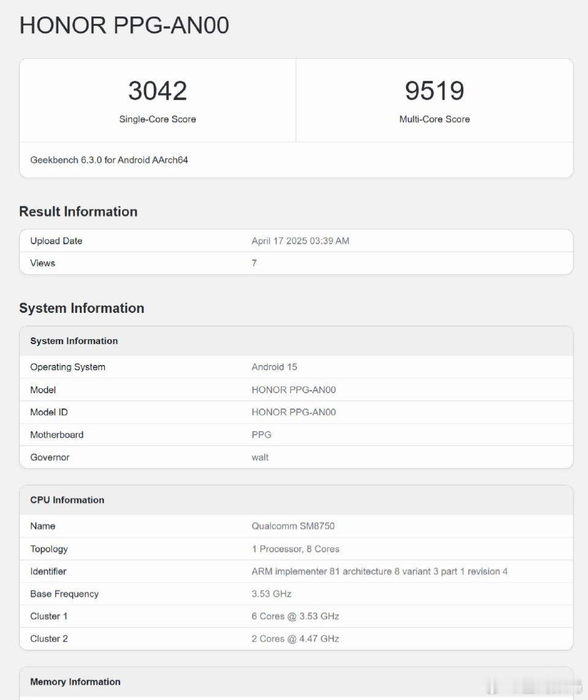Click the Identifier label
This screenshot has width=588, height=700.
coord(48,571)
